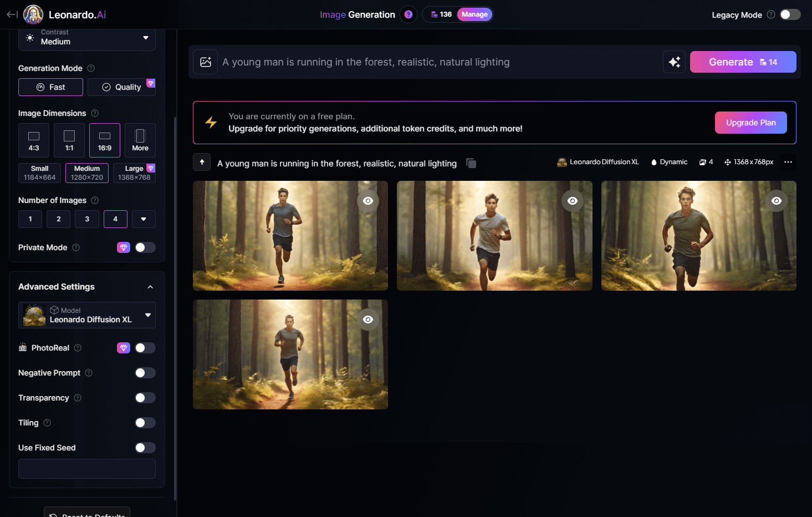Toggle Transparency on
The width and height of the screenshot is (812, 517).
[145, 398]
